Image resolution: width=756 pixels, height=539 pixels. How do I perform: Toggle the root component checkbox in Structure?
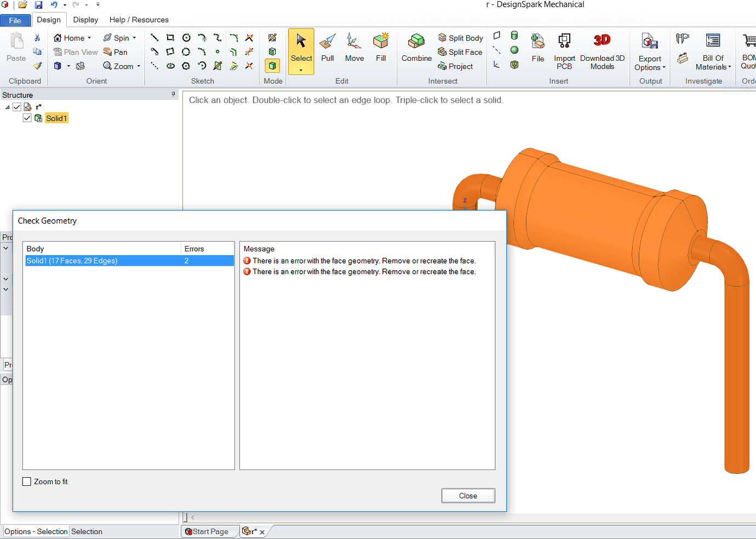(x=16, y=106)
